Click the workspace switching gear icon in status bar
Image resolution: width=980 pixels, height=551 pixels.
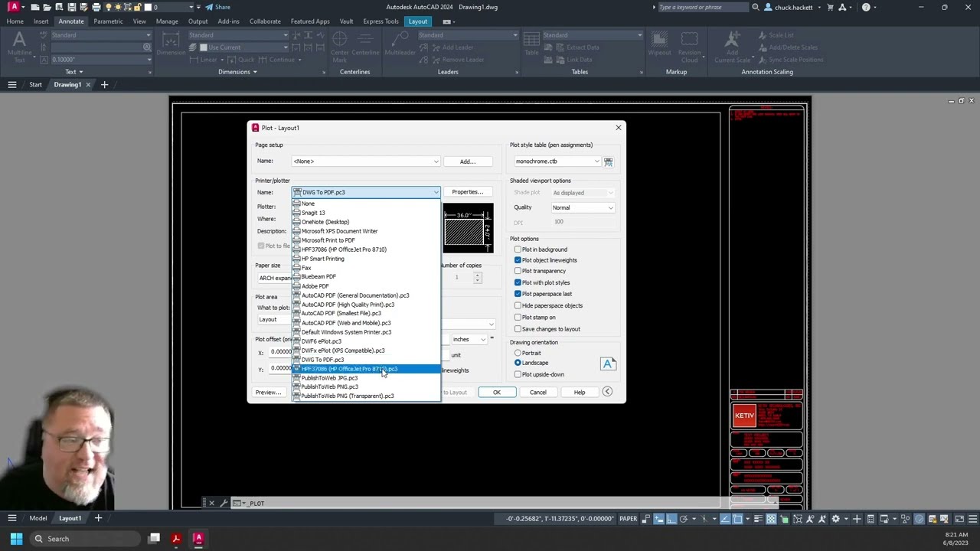[836, 519]
